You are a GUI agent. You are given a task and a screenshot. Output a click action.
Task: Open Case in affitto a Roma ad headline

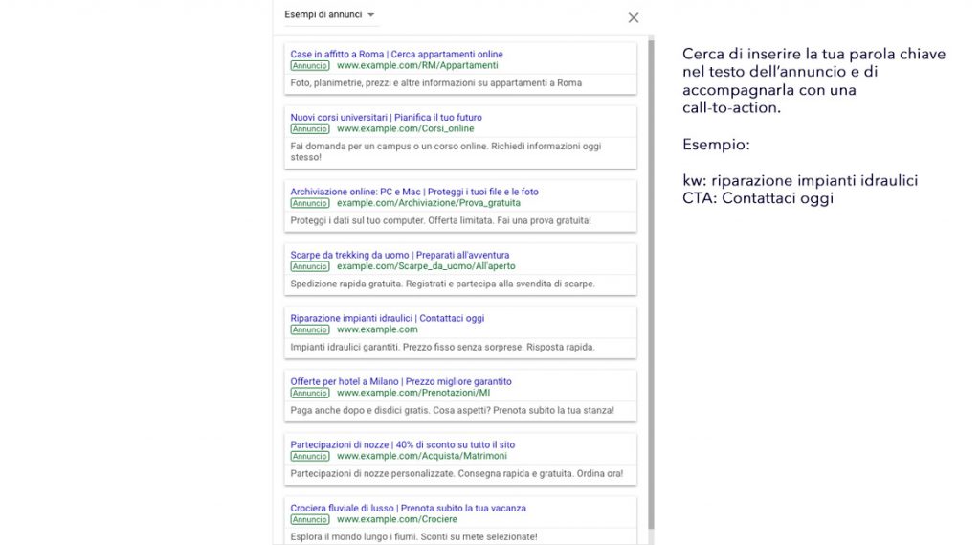coord(396,55)
